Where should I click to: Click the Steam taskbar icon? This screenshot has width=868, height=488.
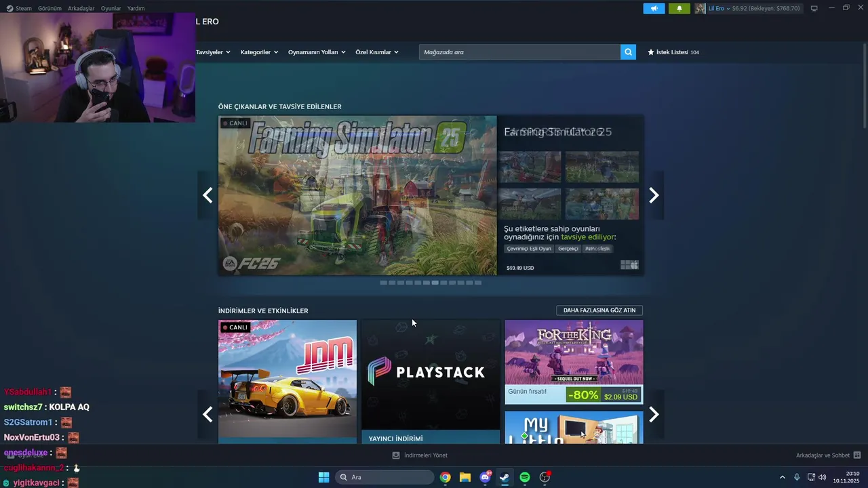point(505,477)
